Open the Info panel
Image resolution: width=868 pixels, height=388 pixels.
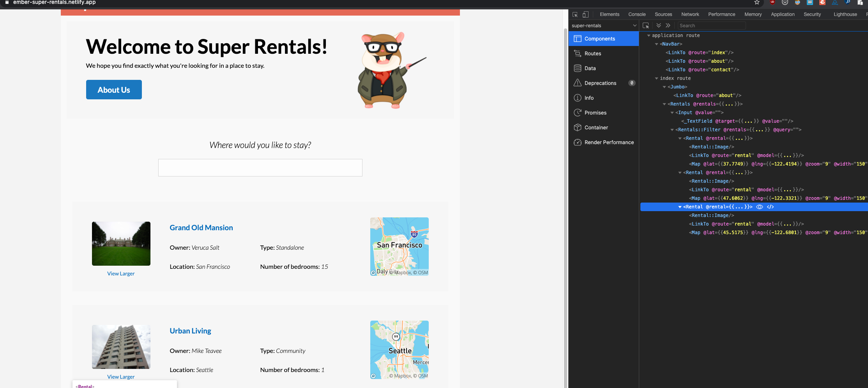click(x=604, y=98)
